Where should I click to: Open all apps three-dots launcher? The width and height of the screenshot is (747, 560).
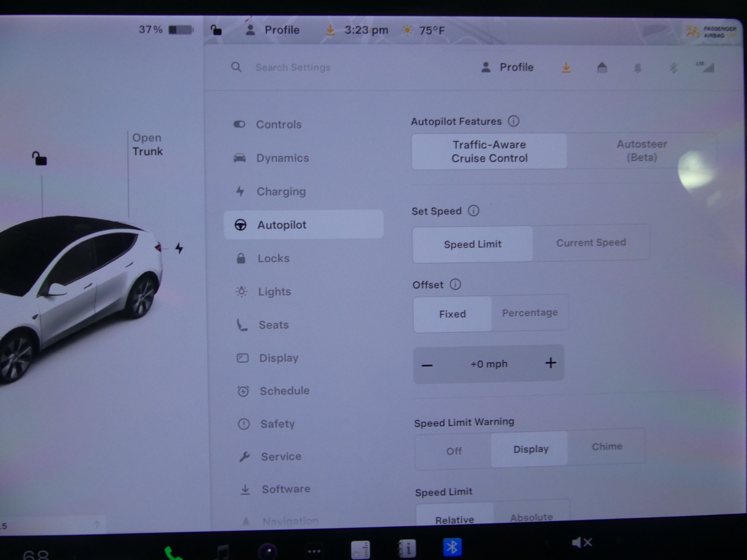point(314,551)
